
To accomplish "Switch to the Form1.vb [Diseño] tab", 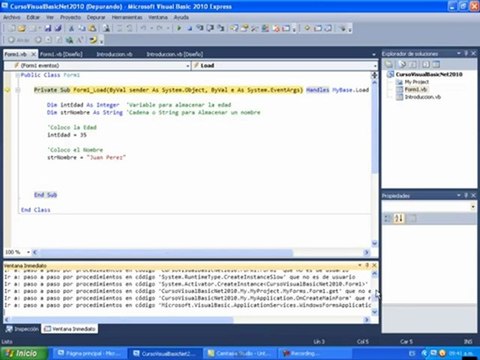I will pos(61,54).
